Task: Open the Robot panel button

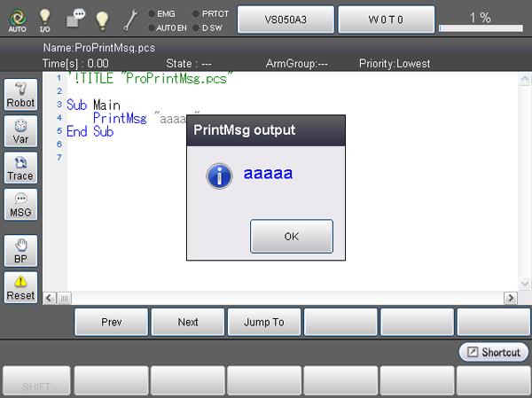Action: 20,94
